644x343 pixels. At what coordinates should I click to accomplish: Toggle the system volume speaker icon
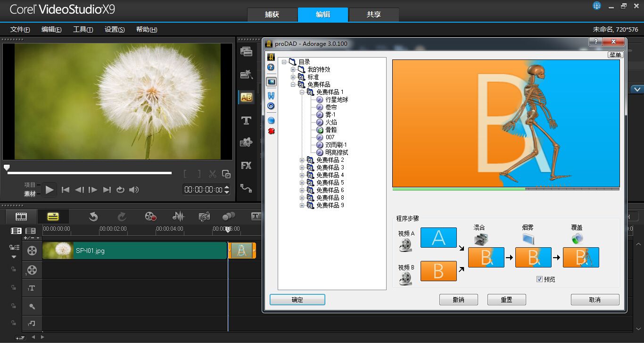point(134,190)
